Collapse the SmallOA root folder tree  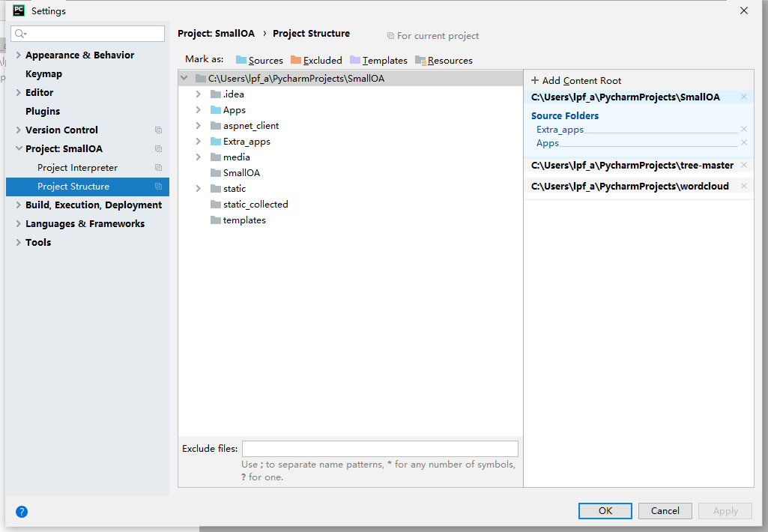click(184, 78)
